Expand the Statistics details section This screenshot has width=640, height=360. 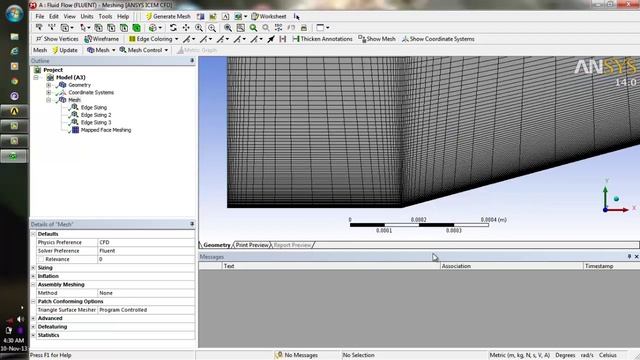33,335
